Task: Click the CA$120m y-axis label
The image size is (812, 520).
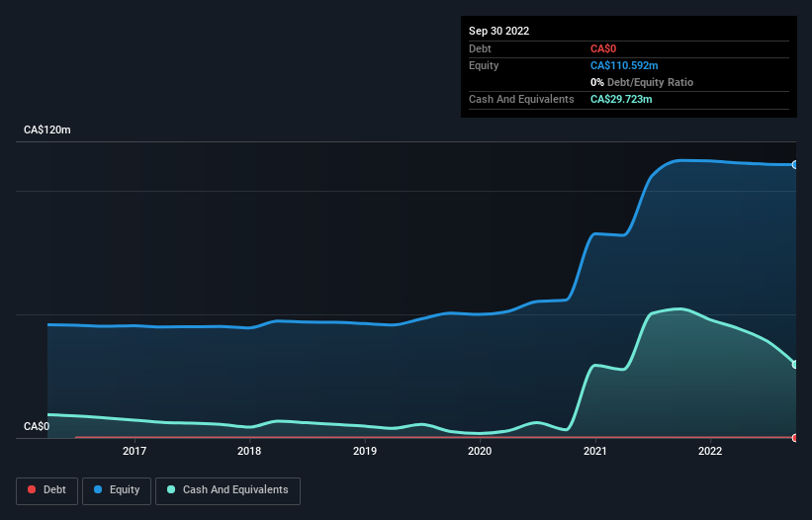Action: tap(47, 130)
